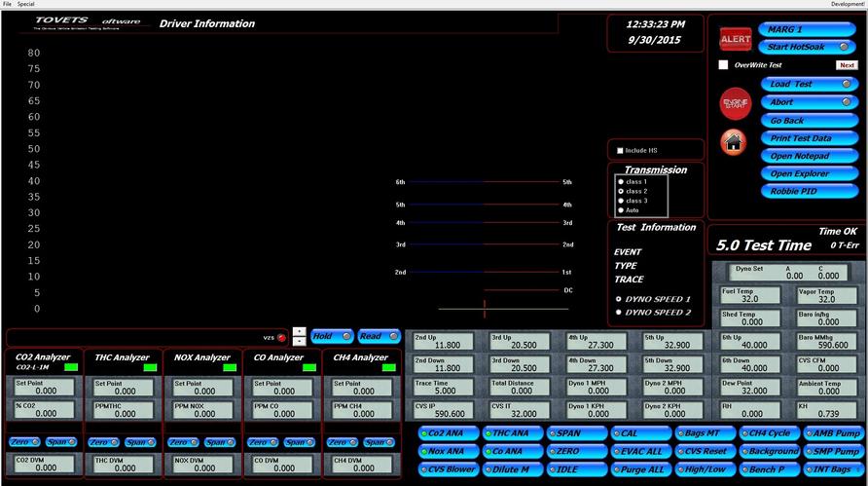Screen dimensions: 868x486
Task: Toggle the Nox ANA button
Action: click(x=449, y=452)
